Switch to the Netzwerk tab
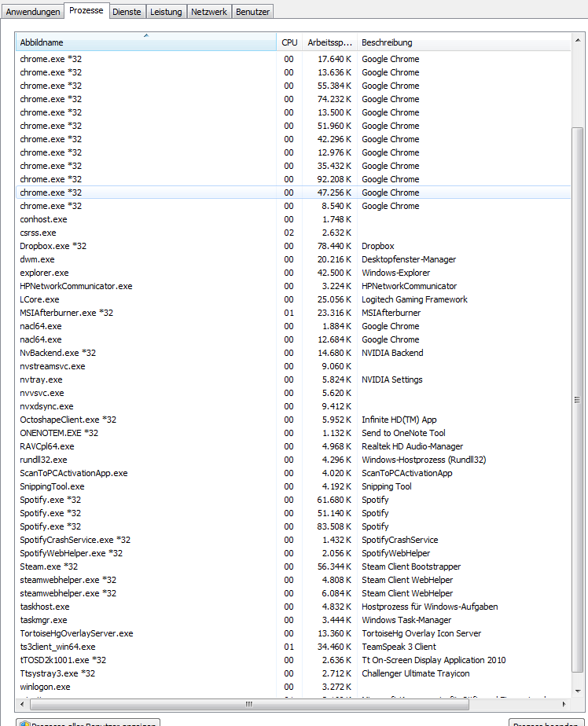Image resolution: width=588 pixels, height=726 pixels. [209, 12]
